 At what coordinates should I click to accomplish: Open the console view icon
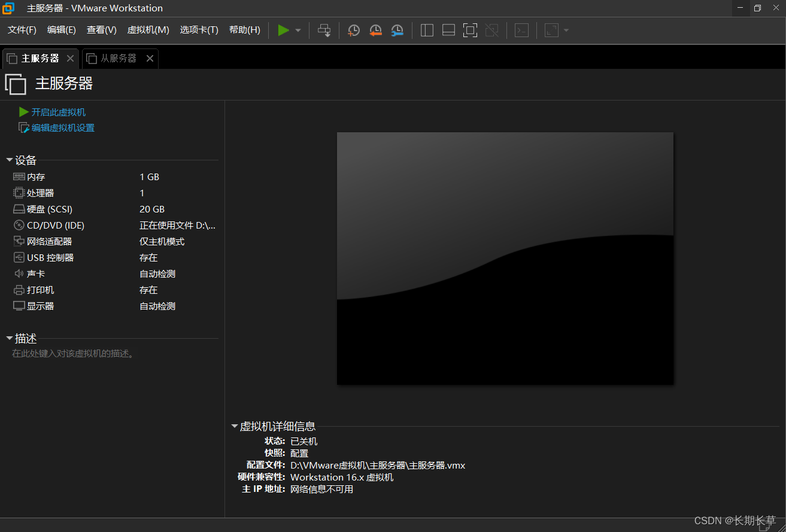(522, 30)
